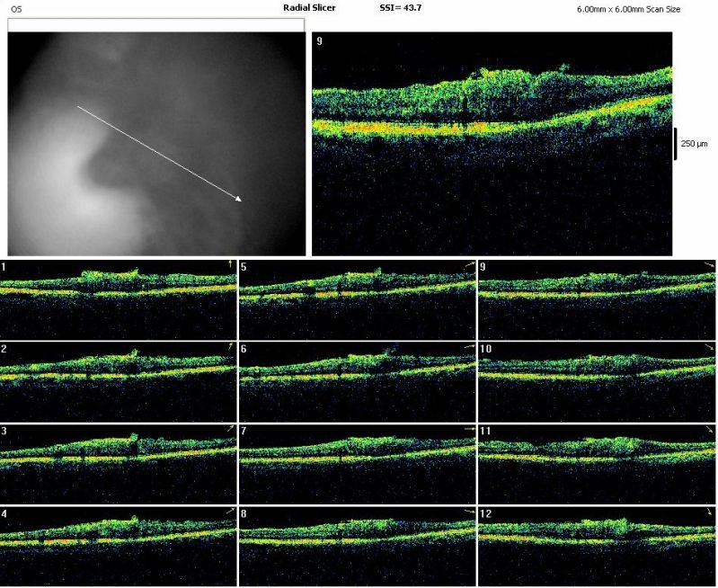This screenshot has height=588, width=718.
Task: Click the enlarged slice 9 B-scan view
Action: pyautogui.click(x=492, y=144)
